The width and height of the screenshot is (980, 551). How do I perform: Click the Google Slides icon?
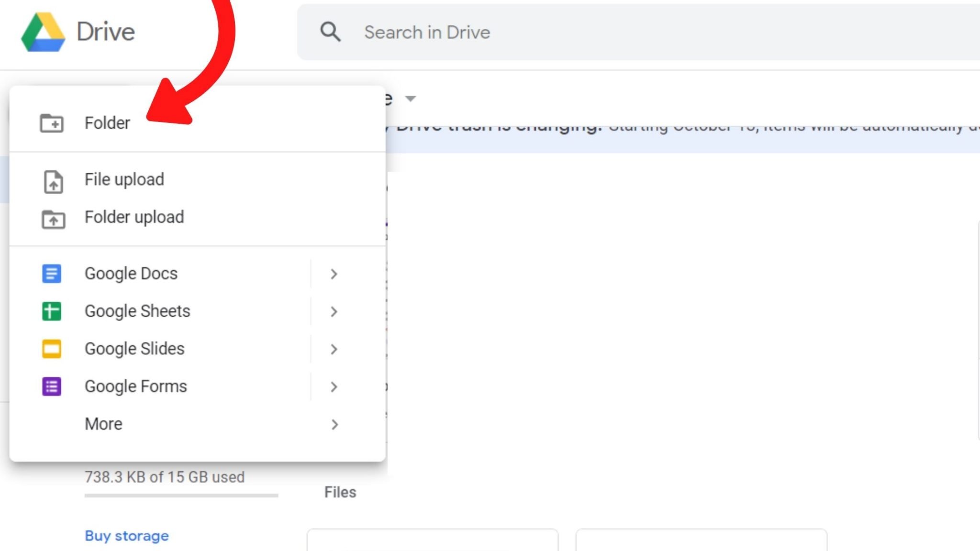pos(52,349)
